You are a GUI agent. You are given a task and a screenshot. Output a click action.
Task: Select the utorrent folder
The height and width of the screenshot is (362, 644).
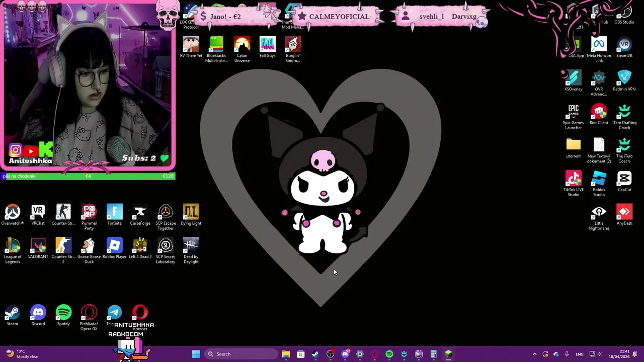[x=573, y=148]
